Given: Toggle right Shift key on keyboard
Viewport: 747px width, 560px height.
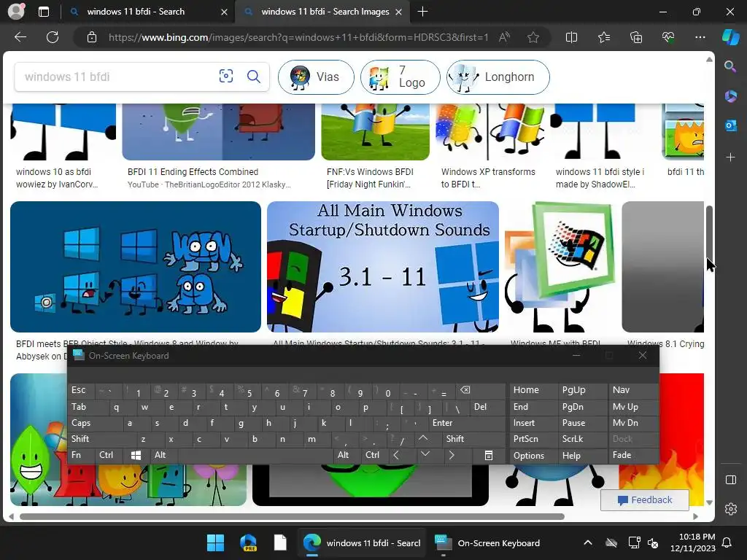Looking at the screenshot, I should [x=473, y=439].
